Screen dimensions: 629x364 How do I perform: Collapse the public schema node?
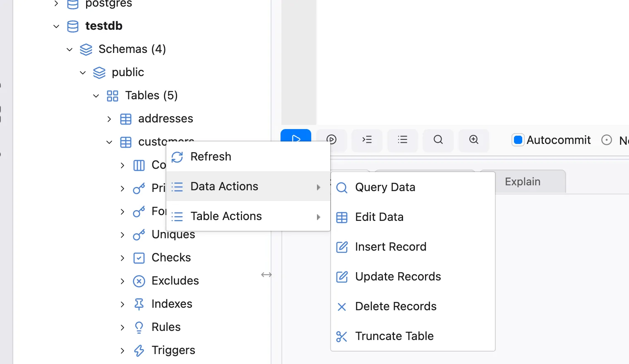click(x=83, y=72)
